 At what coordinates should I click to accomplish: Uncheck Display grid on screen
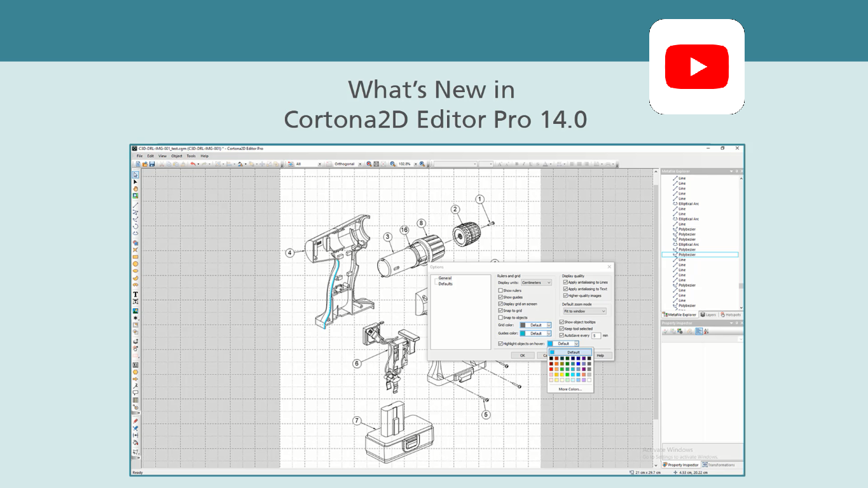tap(500, 304)
